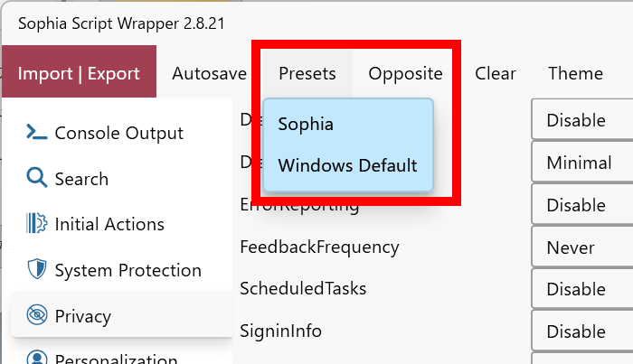Image resolution: width=633 pixels, height=364 pixels.
Task: Click the Opposite menu item
Action: (405, 74)
